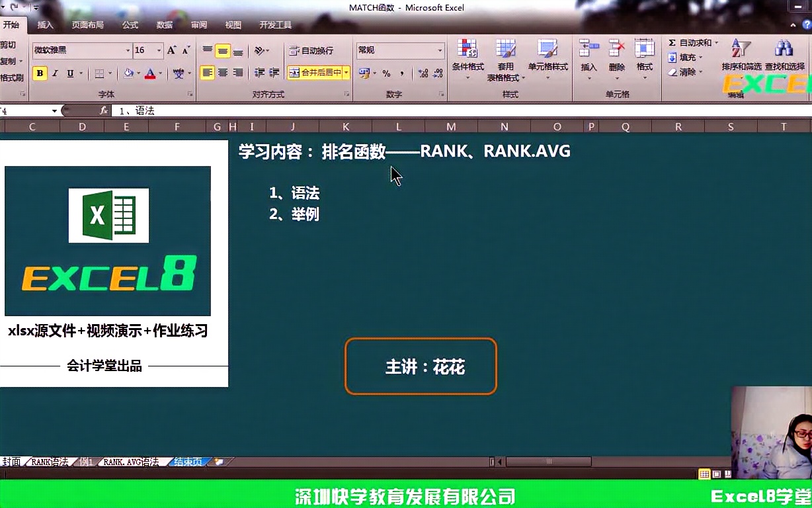Toggle 合并后居中 (Merge and Center)
This screenshot has width=812, height=508.
pos(317,73)
